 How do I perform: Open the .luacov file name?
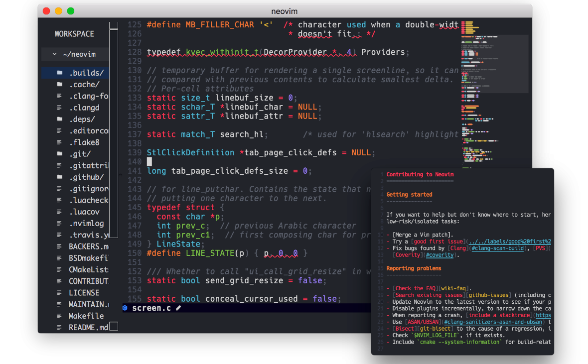(84, 212)
